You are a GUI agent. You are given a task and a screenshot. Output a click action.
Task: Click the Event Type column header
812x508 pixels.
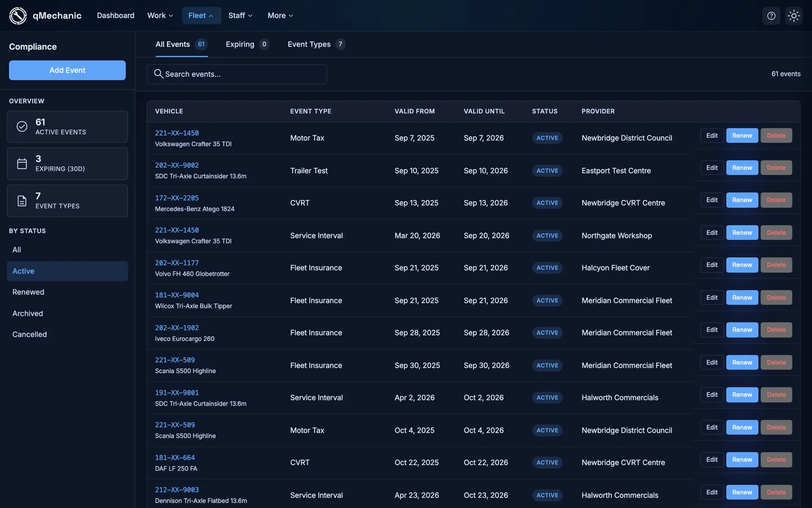coord(311,111)
